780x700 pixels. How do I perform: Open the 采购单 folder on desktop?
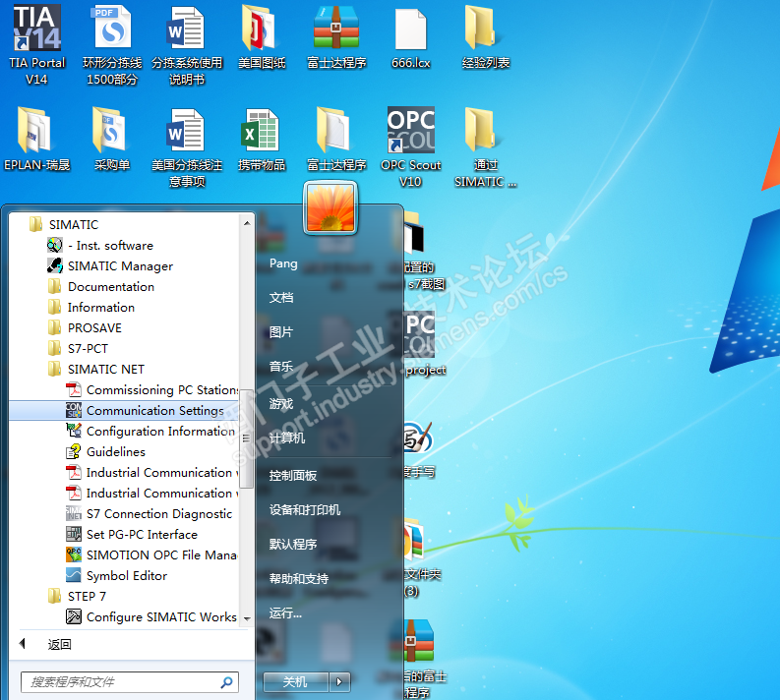(x=112, y=140)
